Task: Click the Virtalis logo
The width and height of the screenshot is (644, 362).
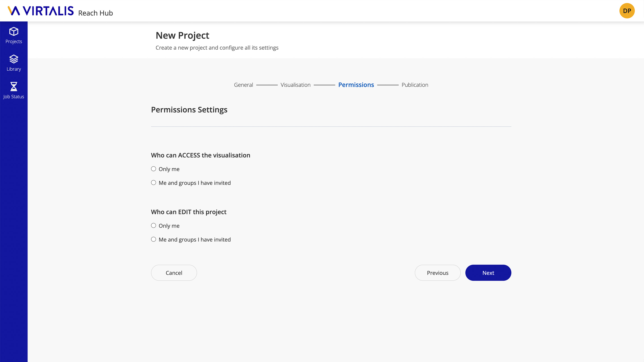Action: pyautogui.click(x=41, y=11)
